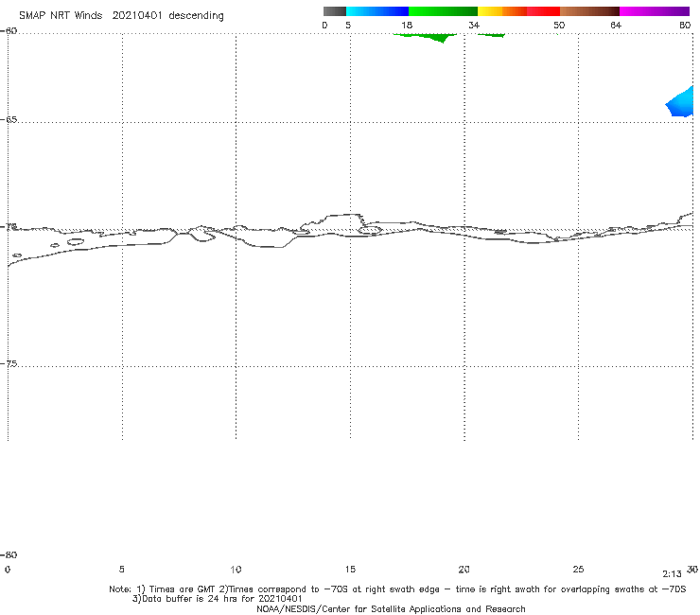Image resolution: width=700 pixels, height=615 pixels.
Task: Click the 'SMAP NRT Winds 20210401 descending' title
Action: pyautogui.click(x=121, y=16)
